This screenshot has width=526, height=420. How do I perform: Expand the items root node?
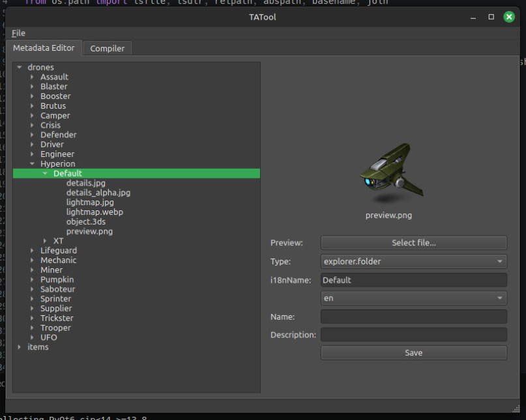20,347
